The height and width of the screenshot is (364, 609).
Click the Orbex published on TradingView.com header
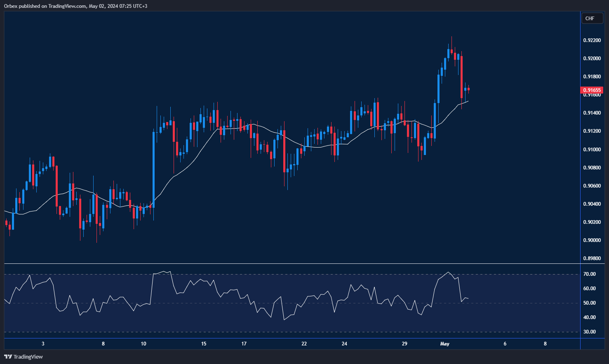point(75,6)
